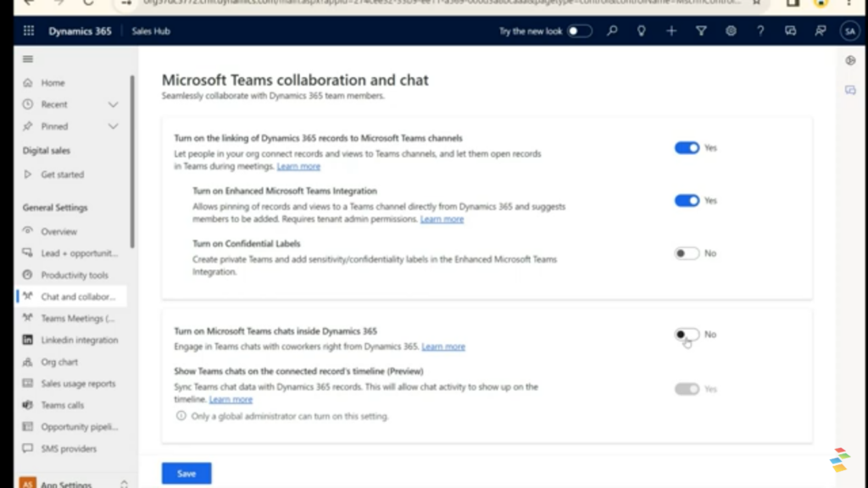Open the search tool in the top bar

coord(612,30)
